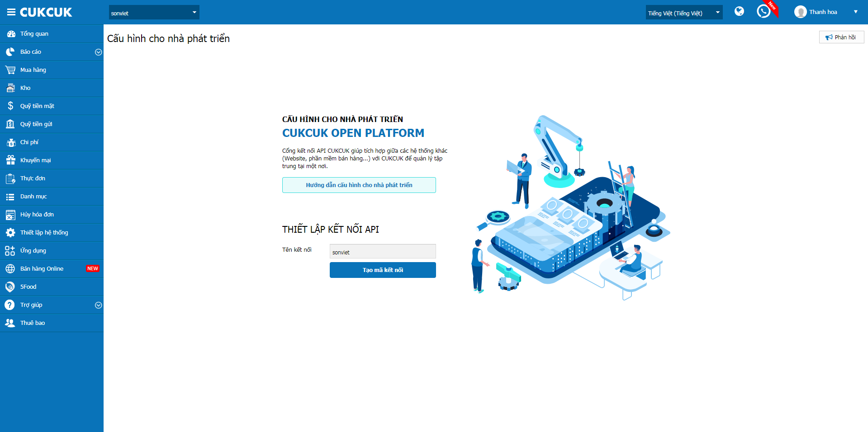Click the Cấu hình cho nhà phát triển title
The height and width of the screenshot is (432, 868).
(x=168, y=38)
